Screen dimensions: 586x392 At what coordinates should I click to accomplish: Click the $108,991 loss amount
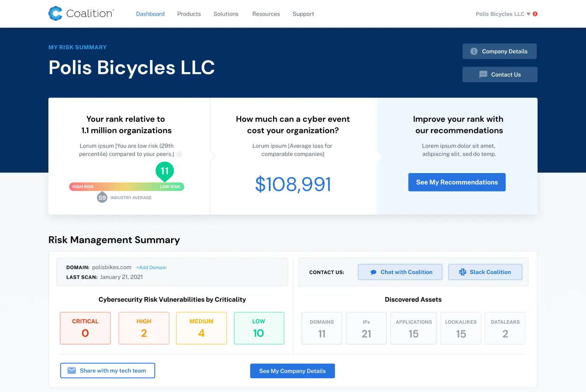click(x=293, y=184)
